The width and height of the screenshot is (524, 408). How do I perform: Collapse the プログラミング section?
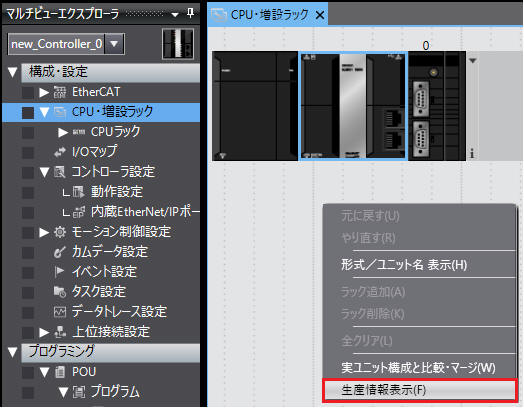pyautogui.click(x=12, y=352)
